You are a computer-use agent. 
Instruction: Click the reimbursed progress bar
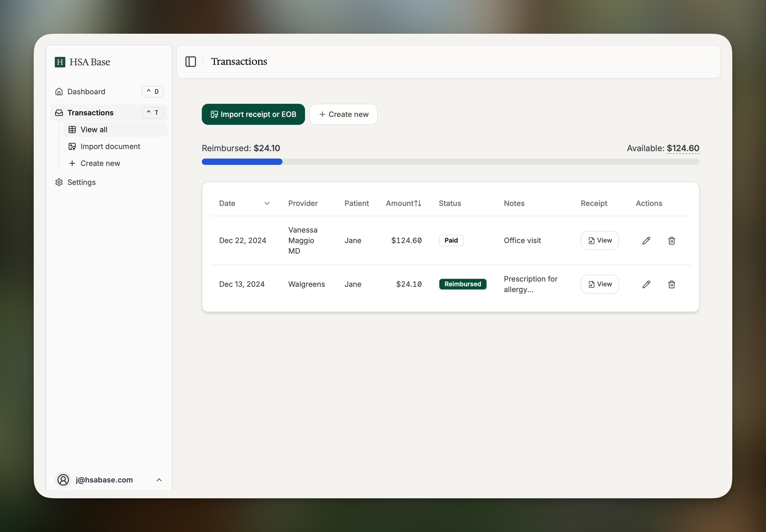pyautogui.click(x=450, y=162)
